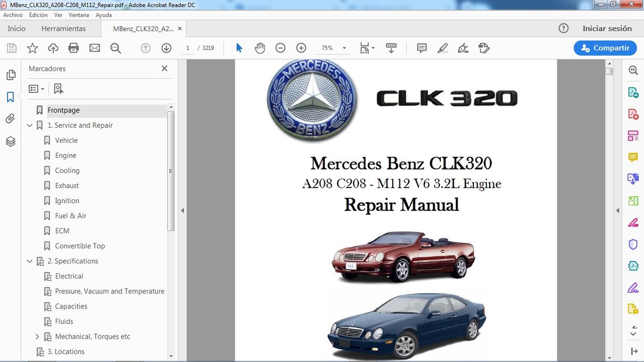The width and height of the screenshot is (644, 362).
Task: Open the Protect tool in right pane
Action: point(633,244)
